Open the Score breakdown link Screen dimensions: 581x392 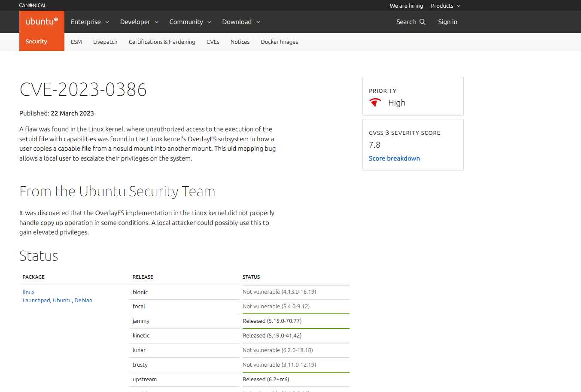394,158
